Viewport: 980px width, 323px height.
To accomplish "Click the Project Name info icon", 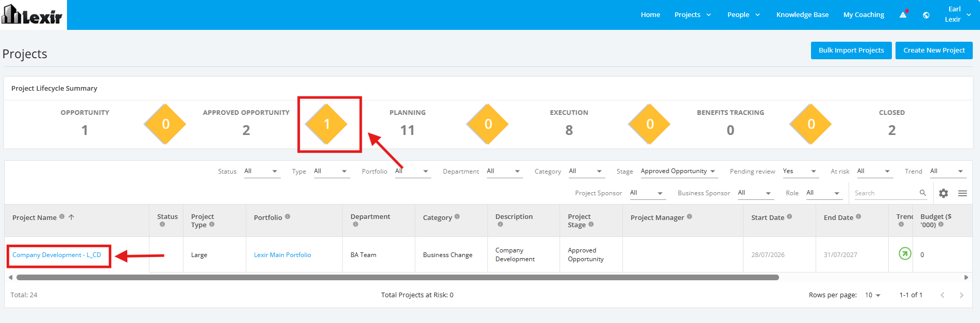I will pos(62,216).
